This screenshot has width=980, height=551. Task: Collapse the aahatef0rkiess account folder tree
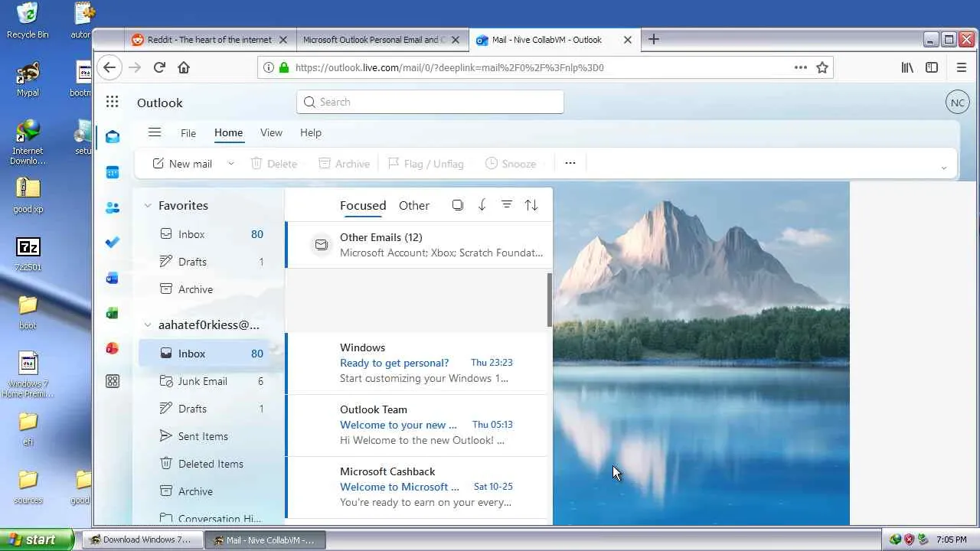[x=148, y=325]
